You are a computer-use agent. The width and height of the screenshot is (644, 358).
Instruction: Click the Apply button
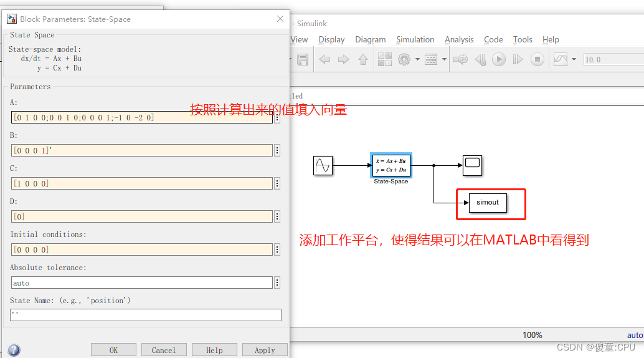265,350
